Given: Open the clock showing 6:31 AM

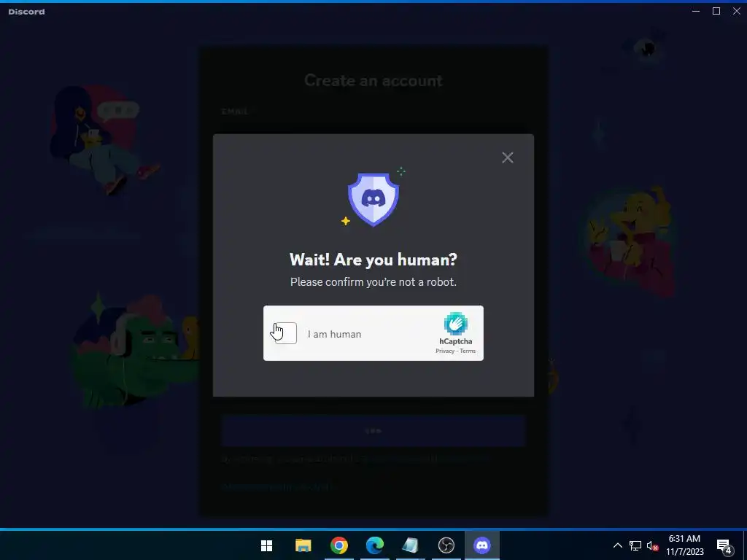Looking at the screenshot, I should (684, 545).
